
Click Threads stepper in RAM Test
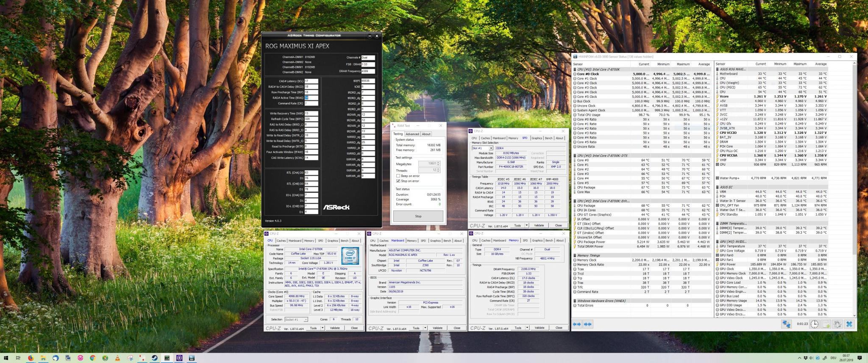(438, 170)
